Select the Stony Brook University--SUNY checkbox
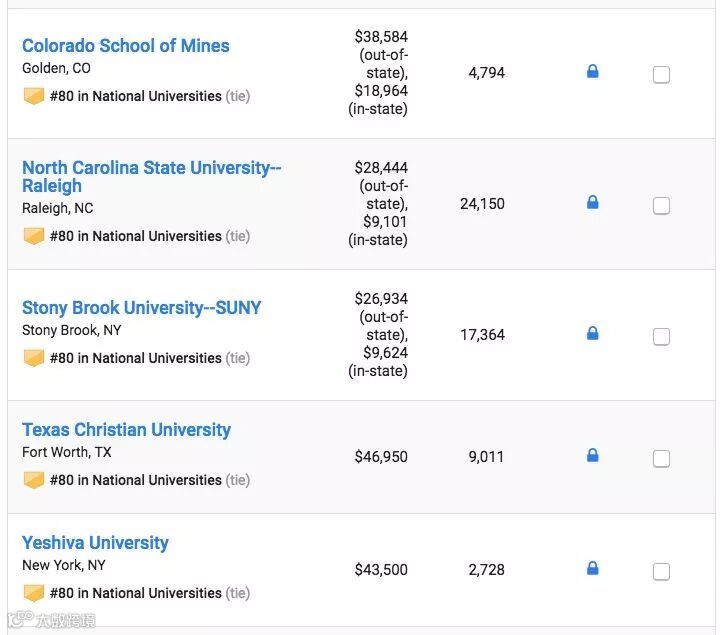Screen dimensions: 723x635 (661, 337)
